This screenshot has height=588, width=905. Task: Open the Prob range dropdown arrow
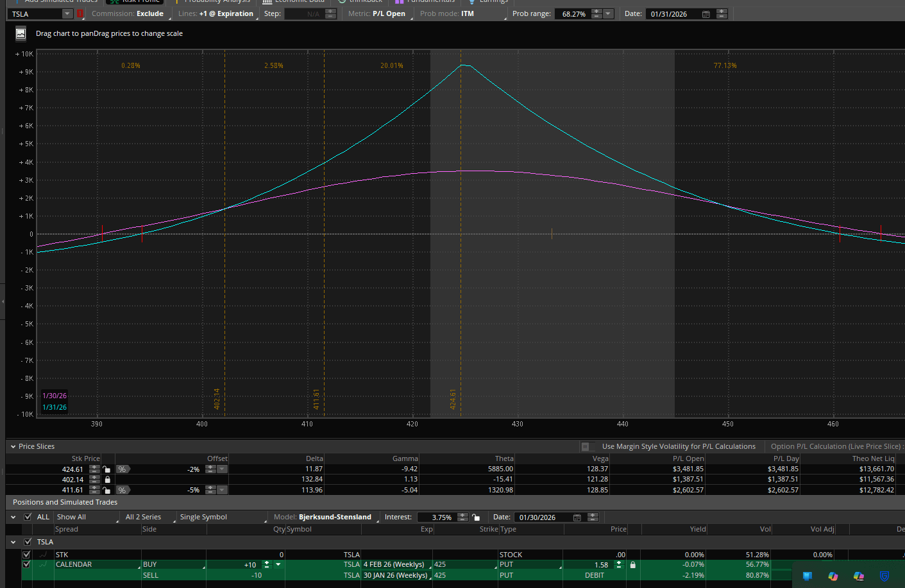[608, 13]
